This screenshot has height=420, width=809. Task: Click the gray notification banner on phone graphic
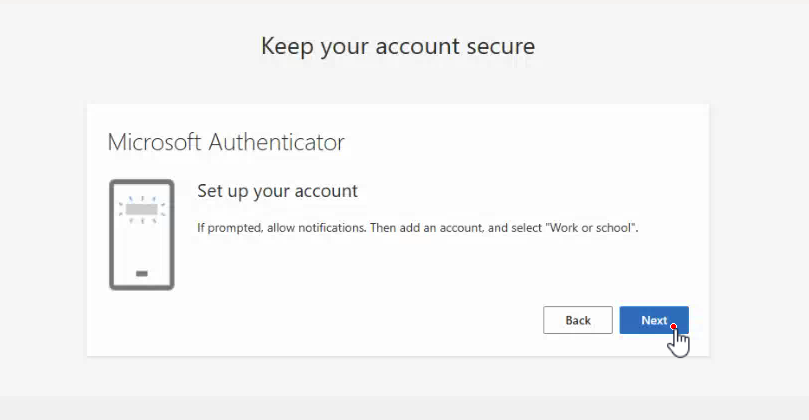141,209
